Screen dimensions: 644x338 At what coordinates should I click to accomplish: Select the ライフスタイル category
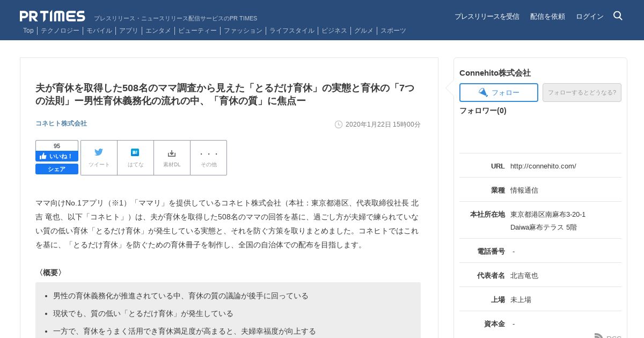tap(292, 31)
